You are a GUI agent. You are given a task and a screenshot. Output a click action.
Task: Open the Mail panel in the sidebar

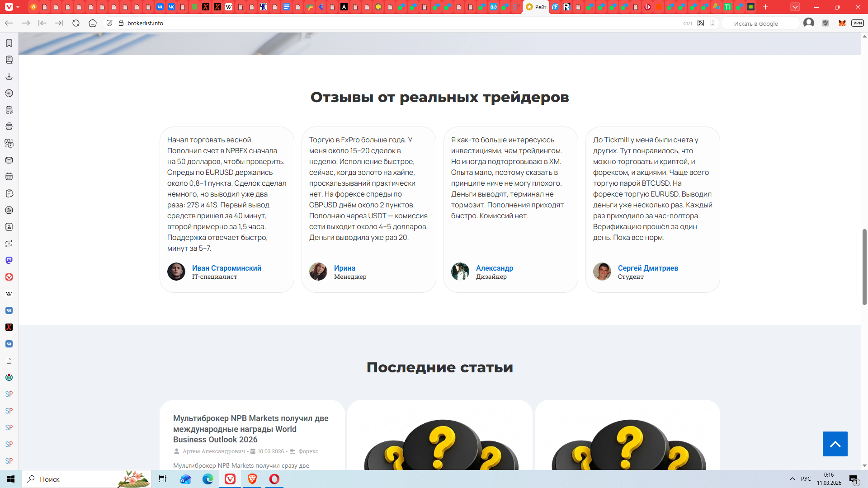click(9, 160)
